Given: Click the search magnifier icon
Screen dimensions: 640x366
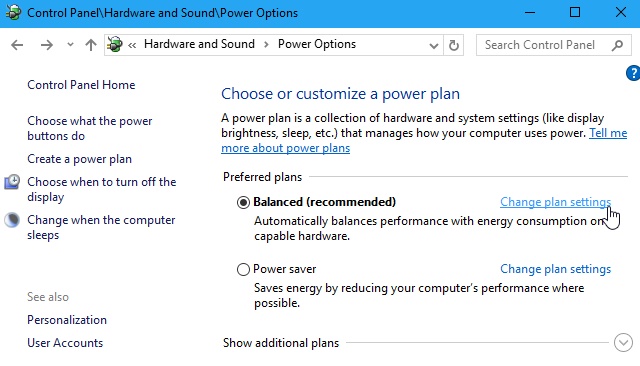Looking at the screenshot, I should click(617, 45).
